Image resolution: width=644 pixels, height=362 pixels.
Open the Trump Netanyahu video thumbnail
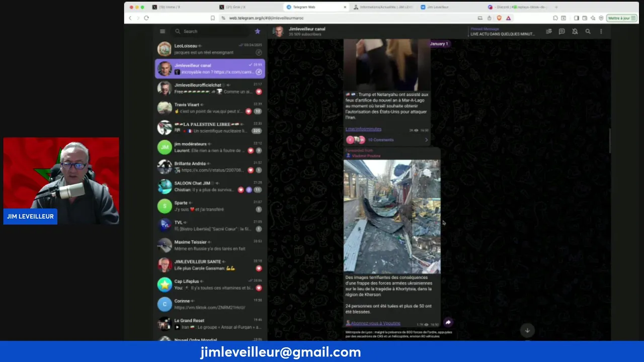[387, 64]
